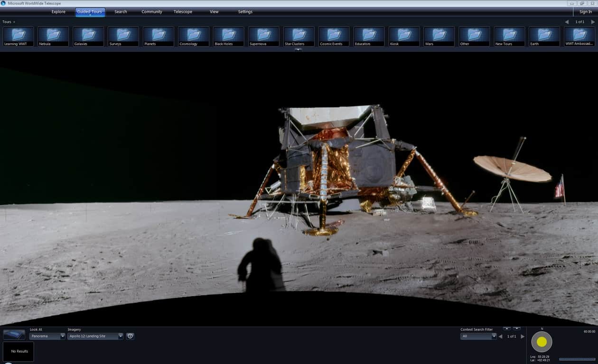Open the Supernova tours folder

pos(264,36)
